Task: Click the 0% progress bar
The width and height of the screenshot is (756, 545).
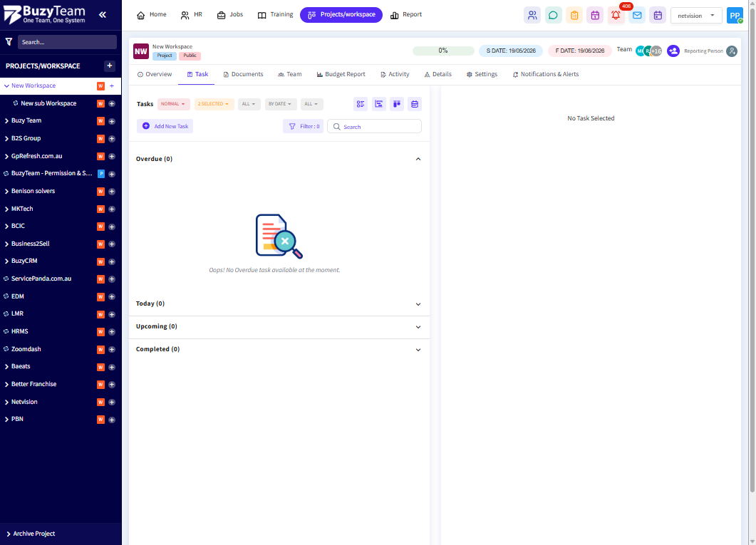Action: click(x=443, y=51)
